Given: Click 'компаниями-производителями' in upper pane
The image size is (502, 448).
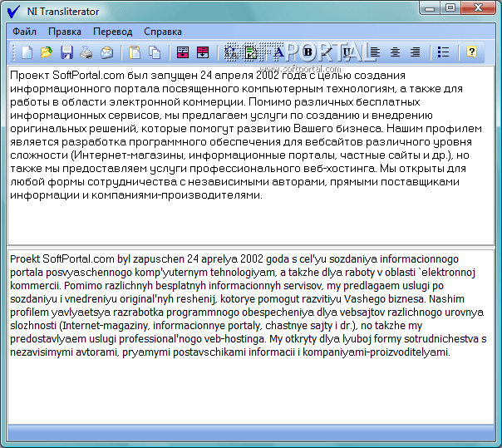Looking at the screenshot, I should (x=176, y=195).
